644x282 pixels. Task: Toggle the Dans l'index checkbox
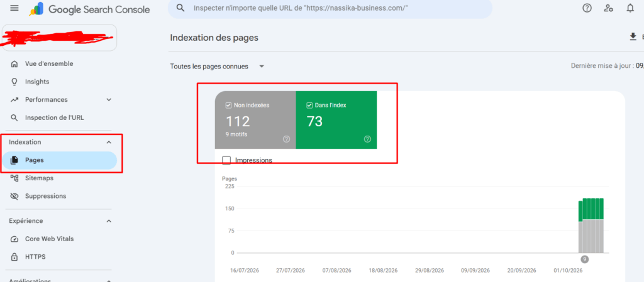[x=309, y=106]
